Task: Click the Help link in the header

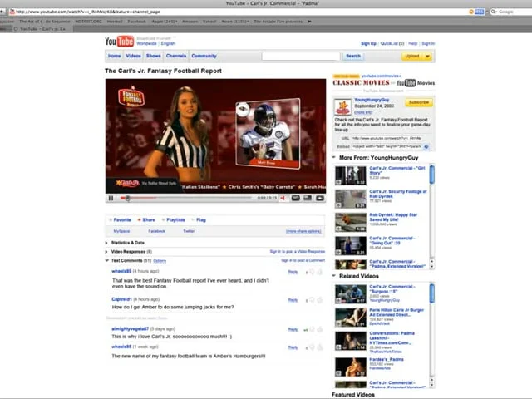Action: [x=413, y=43]
